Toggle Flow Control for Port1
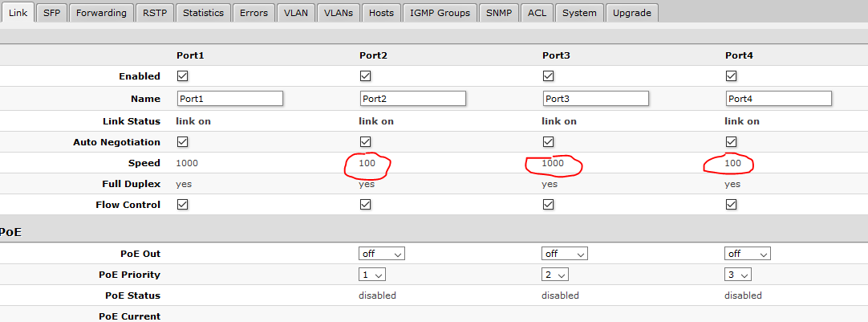Image resolution: width=868 pixels, height=322 pixels. pos(182,205)
